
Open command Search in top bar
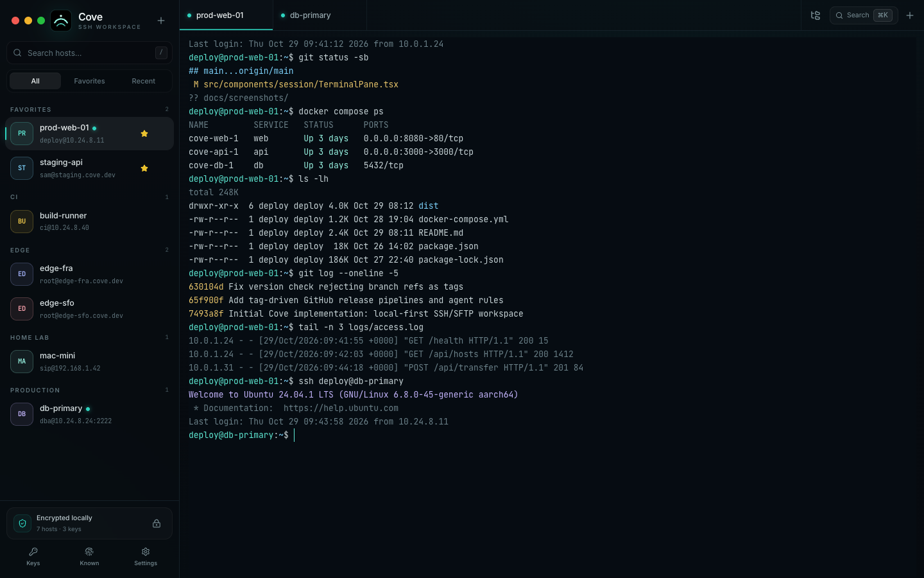point(864,15)
